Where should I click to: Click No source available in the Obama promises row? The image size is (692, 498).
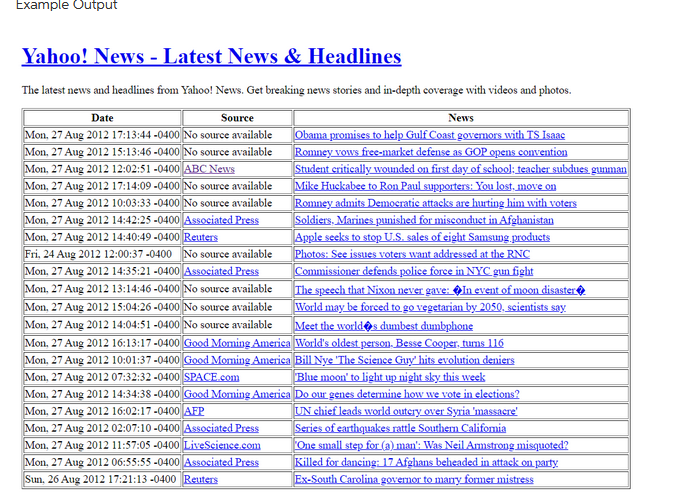[x=228, y=135]
